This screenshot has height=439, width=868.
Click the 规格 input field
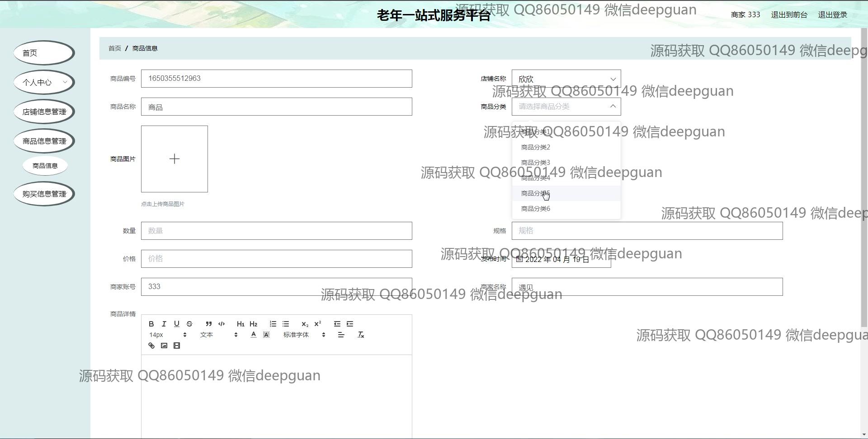pyautogui.click(x=647, y=231)
